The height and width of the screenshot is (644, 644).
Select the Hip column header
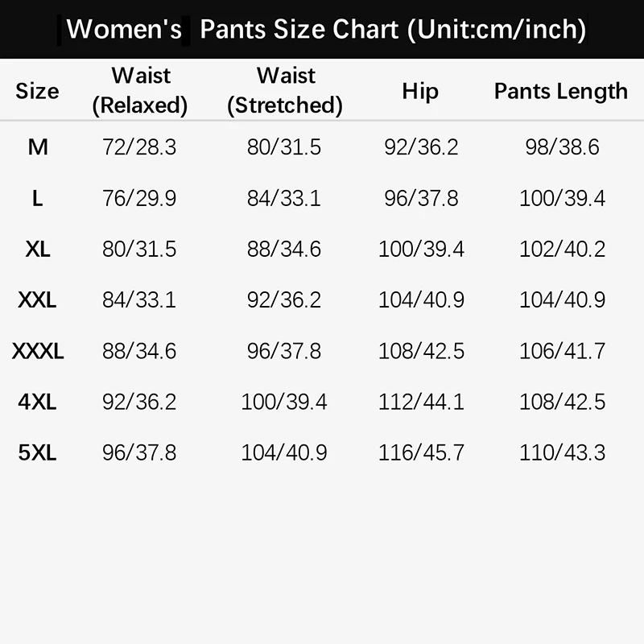coord(420,92)
